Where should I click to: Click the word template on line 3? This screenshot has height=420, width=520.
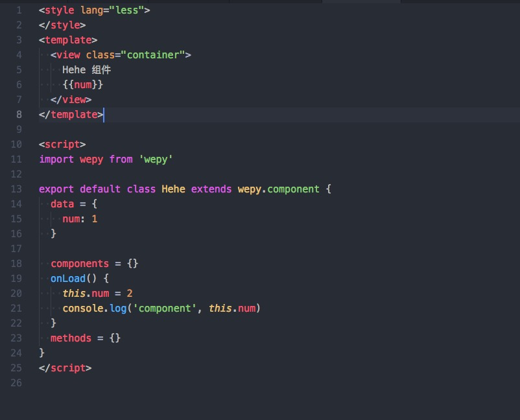coord(68,40)
